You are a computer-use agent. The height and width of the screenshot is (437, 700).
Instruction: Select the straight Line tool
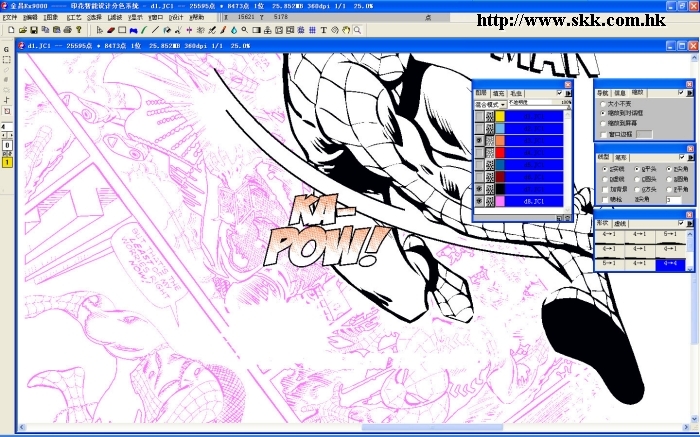[x=155, y=30]
